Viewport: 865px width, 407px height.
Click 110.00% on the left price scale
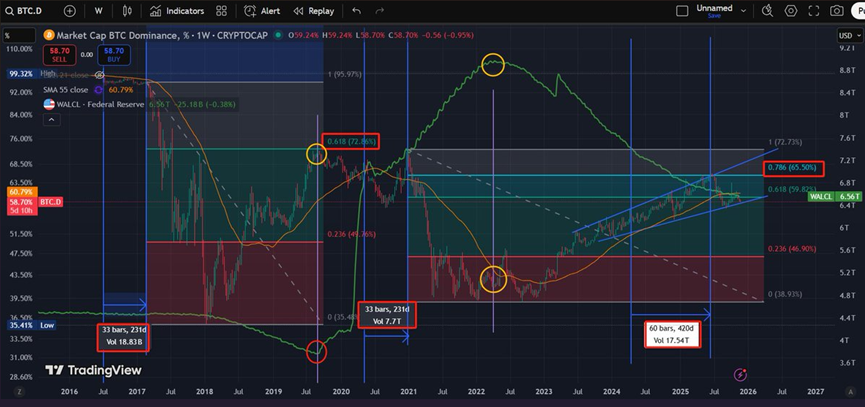tap(19, 49)
